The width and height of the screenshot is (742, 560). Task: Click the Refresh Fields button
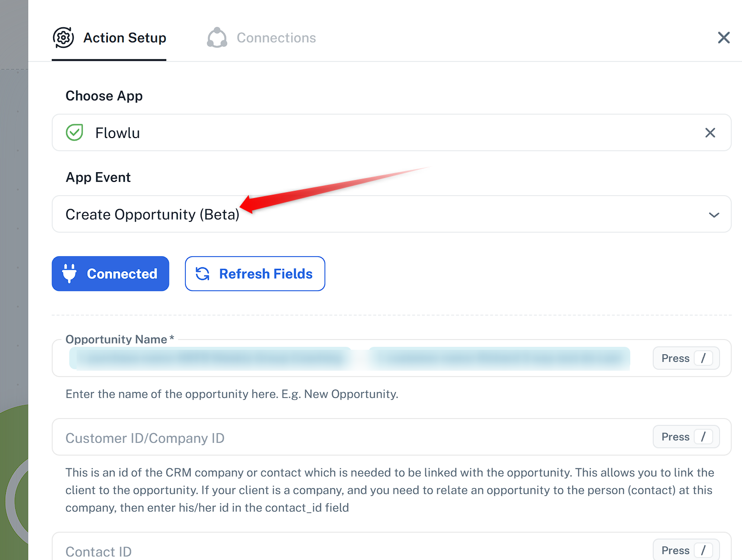point(255,274)
